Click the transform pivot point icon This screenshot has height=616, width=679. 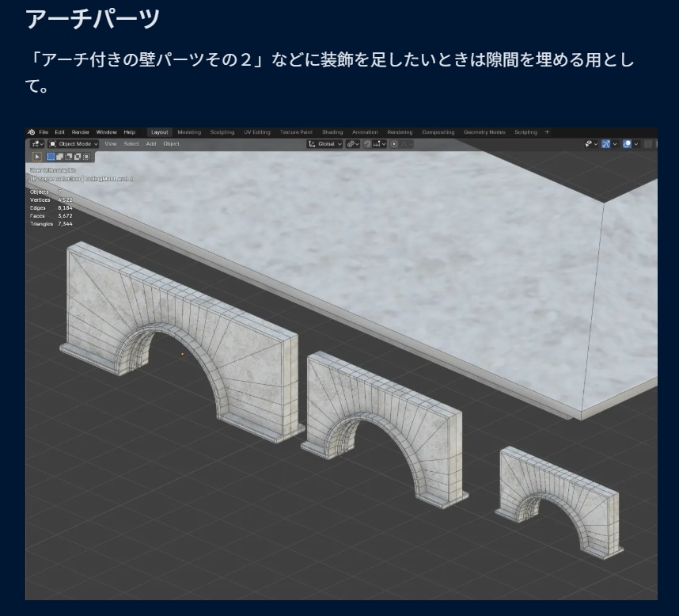pos(351,144)
